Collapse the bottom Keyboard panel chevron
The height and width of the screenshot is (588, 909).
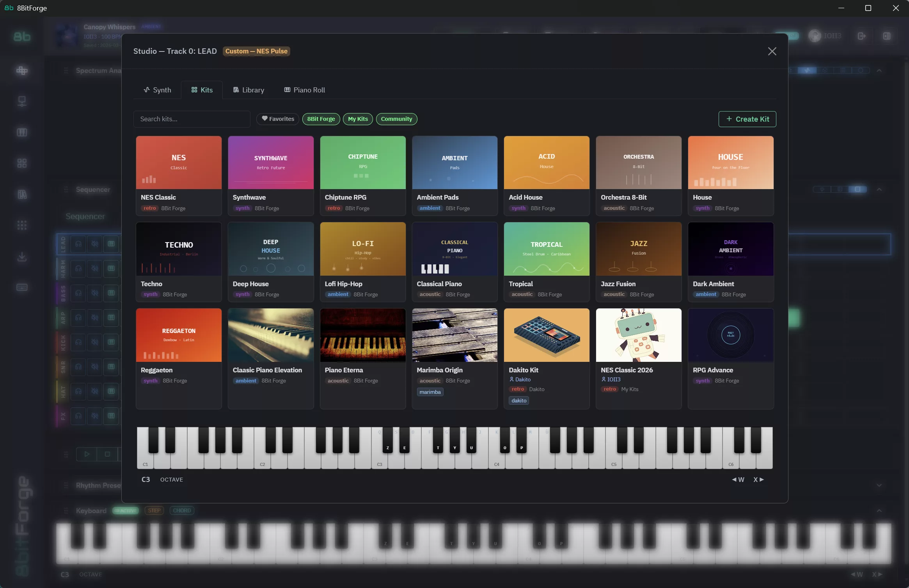[x=879, y=510]
